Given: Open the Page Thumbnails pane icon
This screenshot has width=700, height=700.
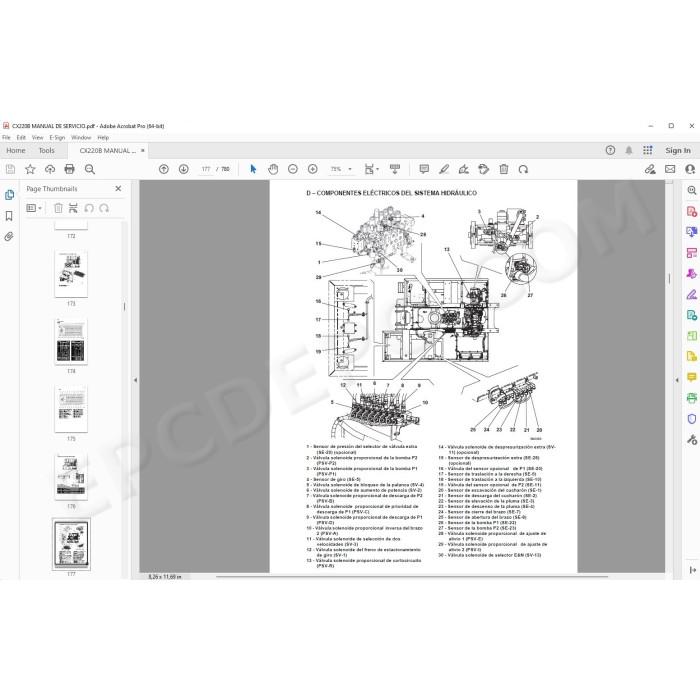Looking at the screenshot, I should pos(9,195).
